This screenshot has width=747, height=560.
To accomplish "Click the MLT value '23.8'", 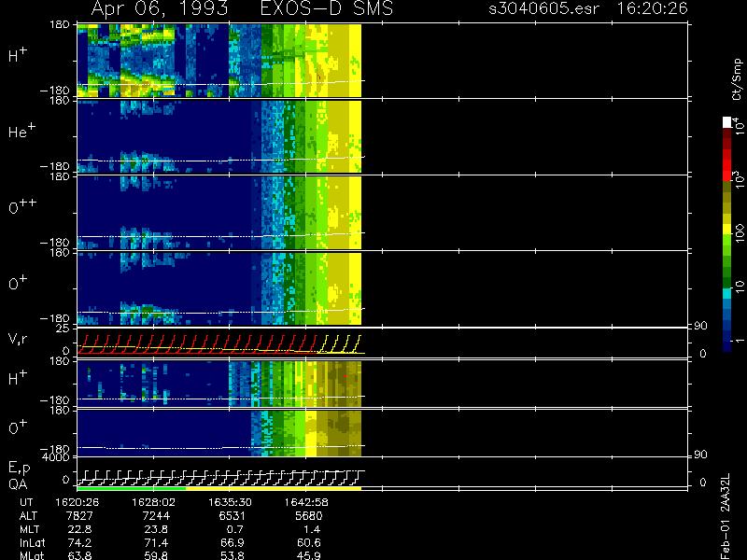I will [157, 529].
